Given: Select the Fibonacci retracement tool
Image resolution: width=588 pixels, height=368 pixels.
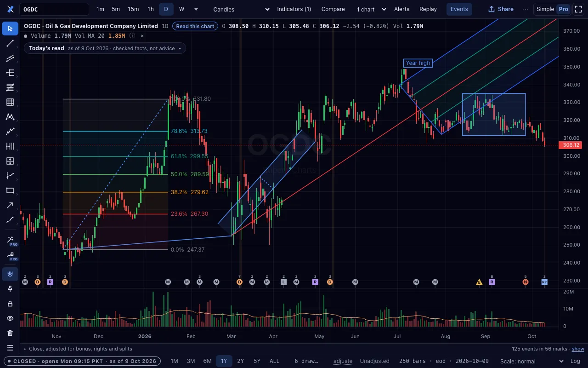Looking at the screenshot, I should point(10,87).
